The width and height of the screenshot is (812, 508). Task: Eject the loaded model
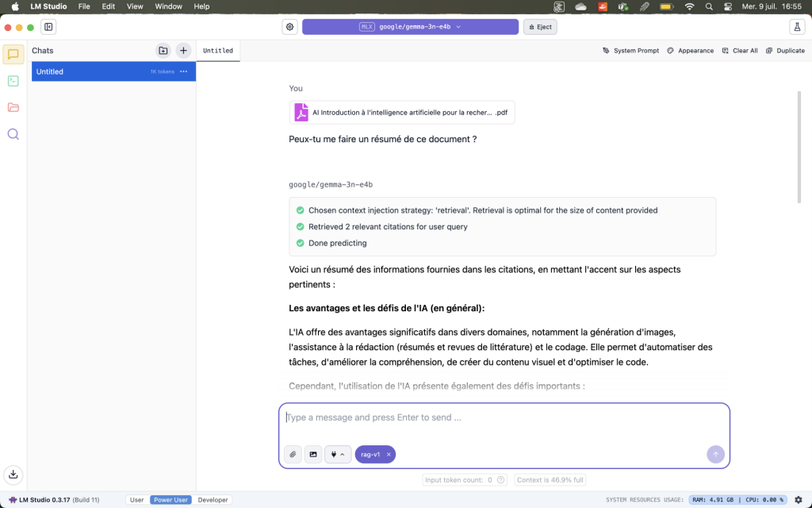click(x=540, y=27)
